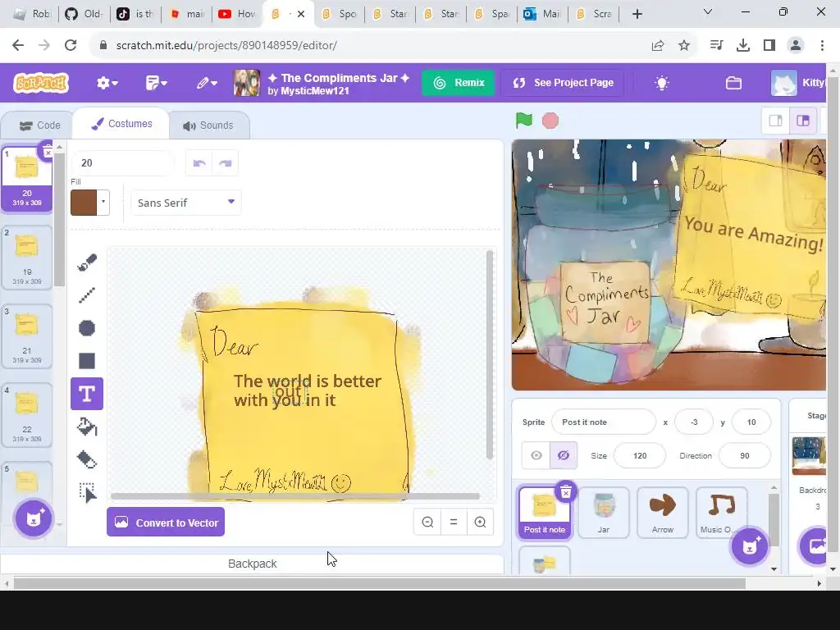Click the brown Fill color swatch

pos(84,203)
